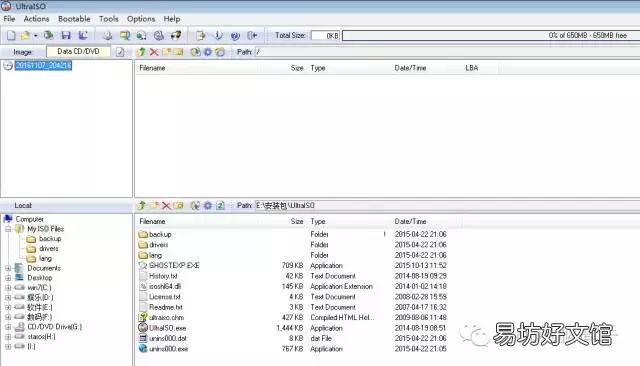Select ultraiso.chm in the file list

pos(167,317)
